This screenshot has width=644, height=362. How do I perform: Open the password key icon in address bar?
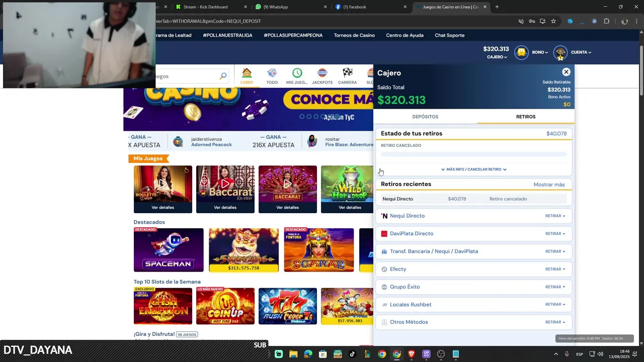532,21
